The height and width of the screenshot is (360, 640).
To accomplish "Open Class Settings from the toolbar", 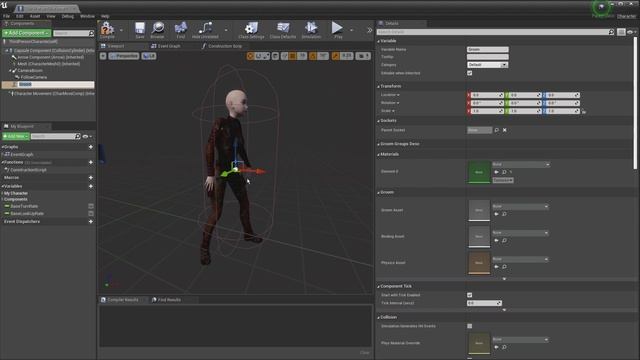I will click(251, 29).
